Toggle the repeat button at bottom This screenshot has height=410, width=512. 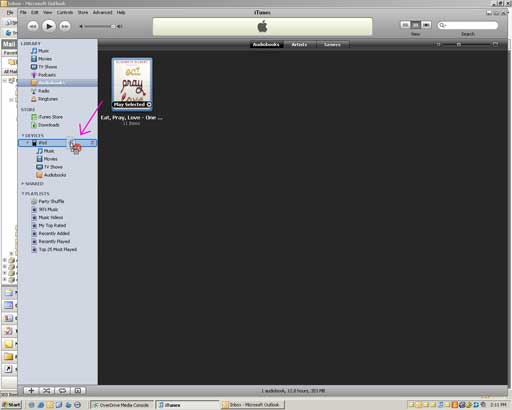pos(62,390)
